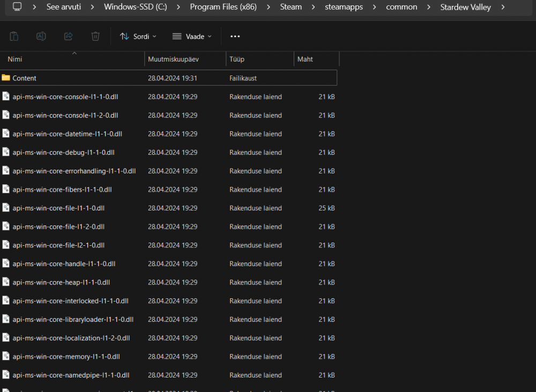Click date 28.04.2024 19:31 of Content

[173, 78]
